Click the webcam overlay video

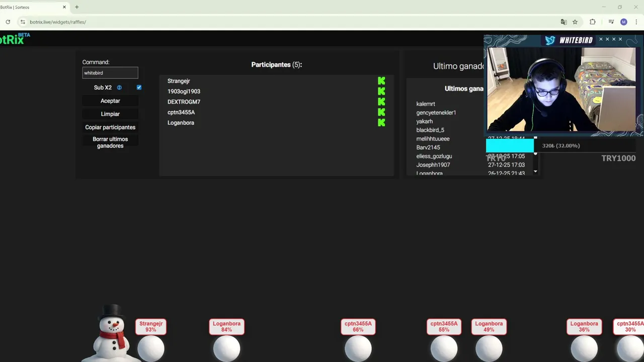pos(561,89)
